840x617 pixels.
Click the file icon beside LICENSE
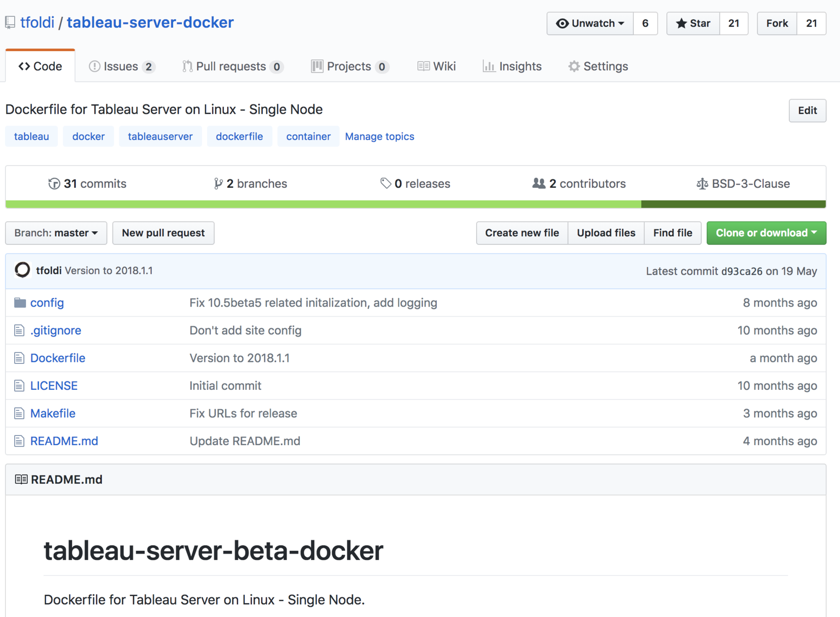[19, 385]
